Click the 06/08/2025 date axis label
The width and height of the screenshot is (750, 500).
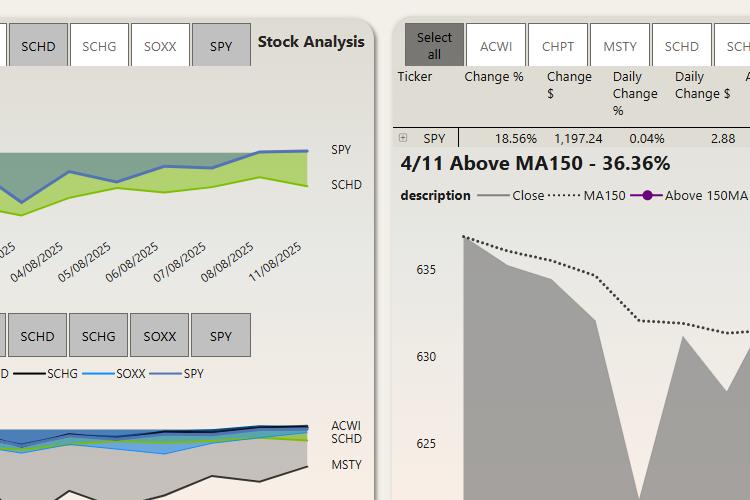132,262
